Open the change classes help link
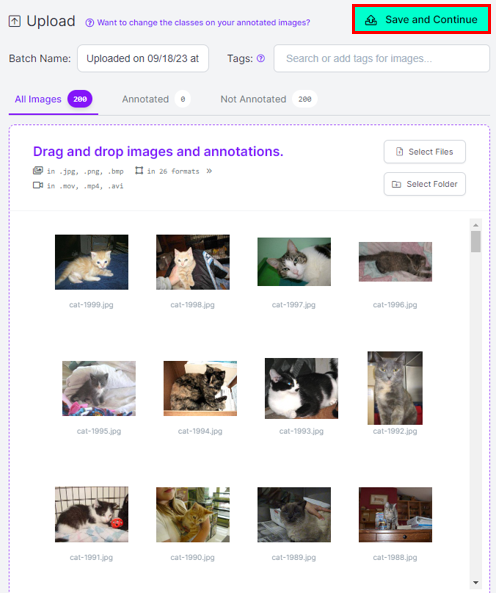The width and height of the screenshot is (497, 597). click(203, 22)
